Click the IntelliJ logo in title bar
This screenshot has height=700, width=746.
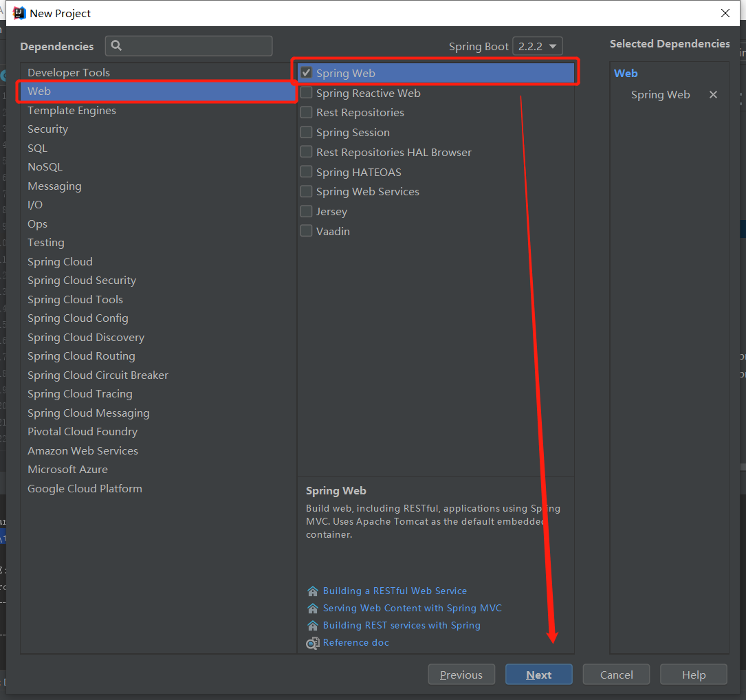tap(19, 13)
